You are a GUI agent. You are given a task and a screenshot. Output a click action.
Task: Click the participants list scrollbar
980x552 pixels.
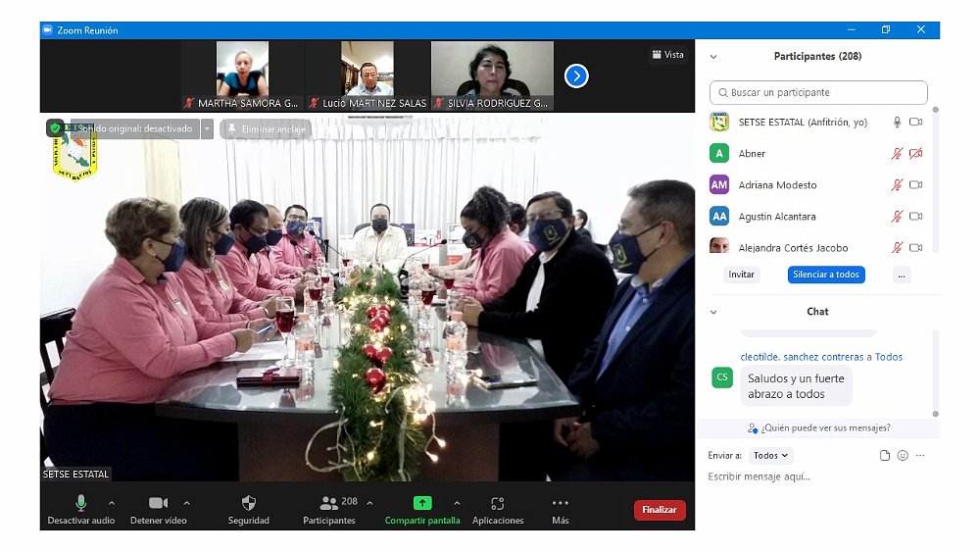click(935, 176)
